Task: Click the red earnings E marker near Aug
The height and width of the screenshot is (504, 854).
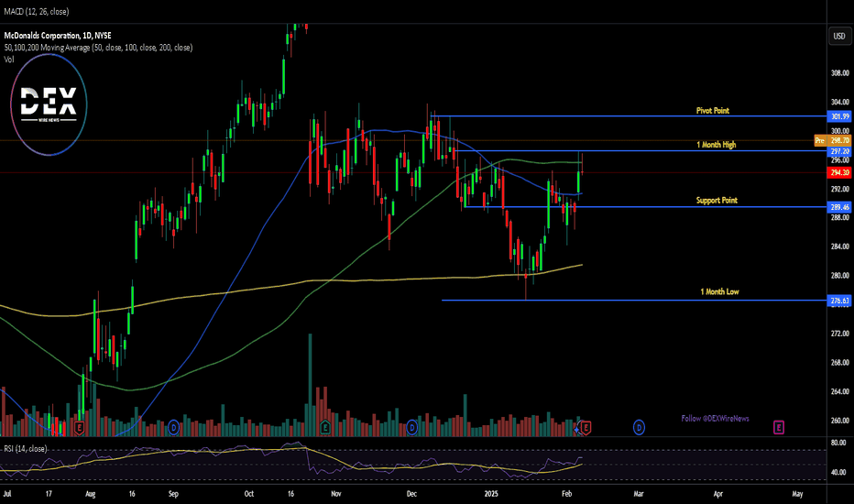Action: point(80,428)
